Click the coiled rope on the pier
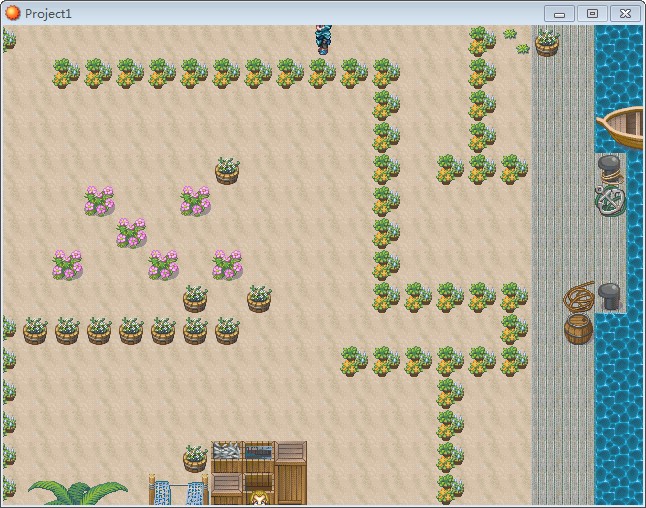This screenshot has height=508, width=646. [579, 295]
